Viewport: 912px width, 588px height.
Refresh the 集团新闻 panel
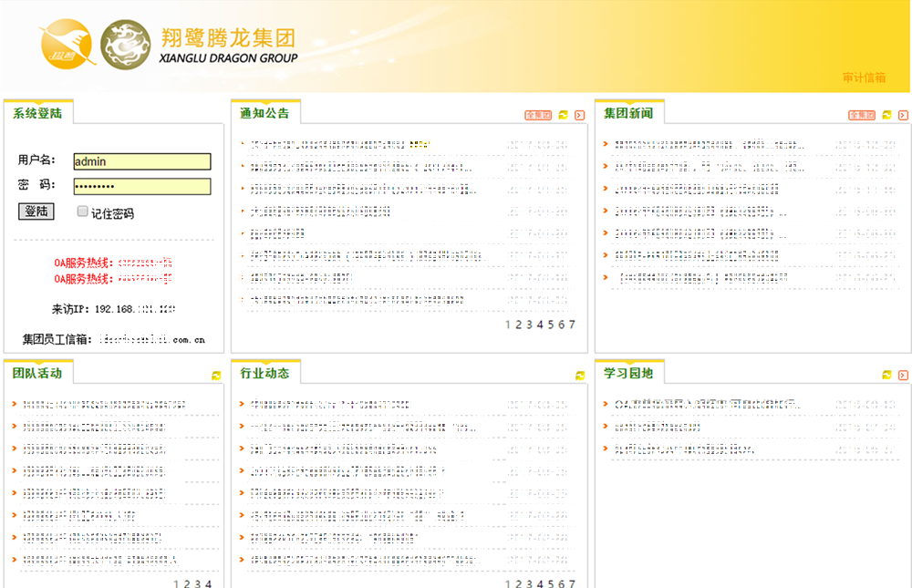click(886, 115)
